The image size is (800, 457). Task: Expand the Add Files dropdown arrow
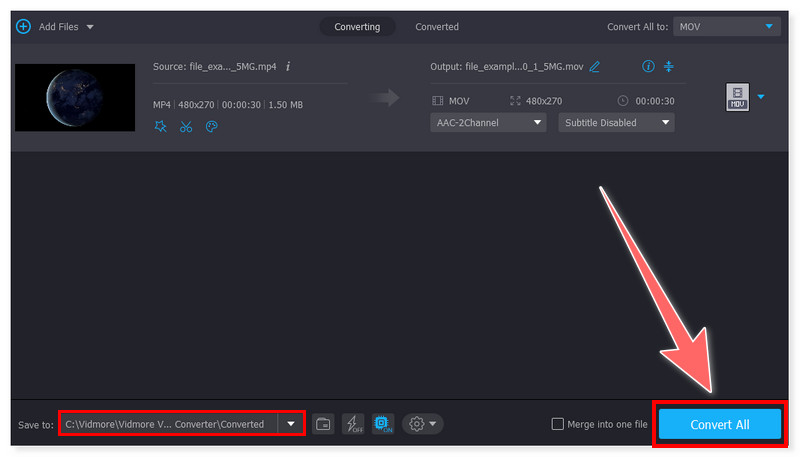pos(90,27)
